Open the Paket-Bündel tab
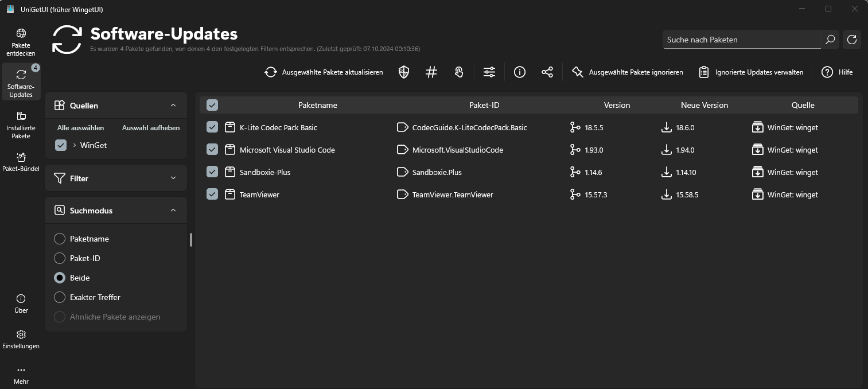This screenshot has height=389, width=868. click(x=21, y=162)
